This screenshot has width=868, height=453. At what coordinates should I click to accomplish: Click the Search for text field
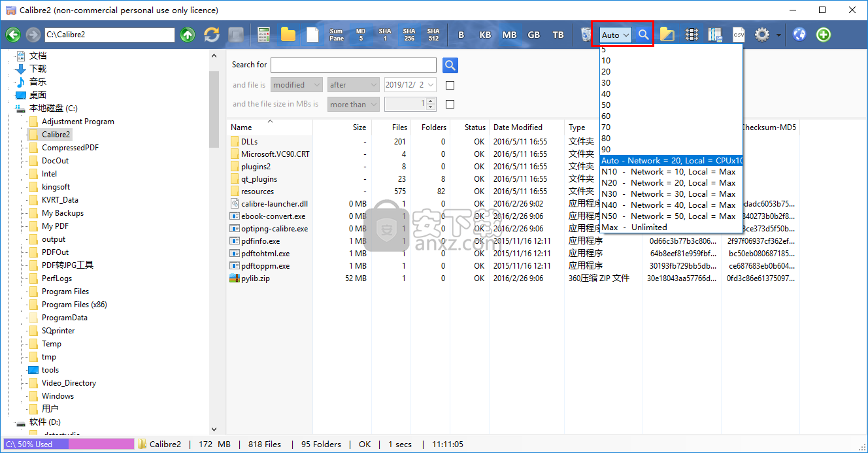pos(354,65)
